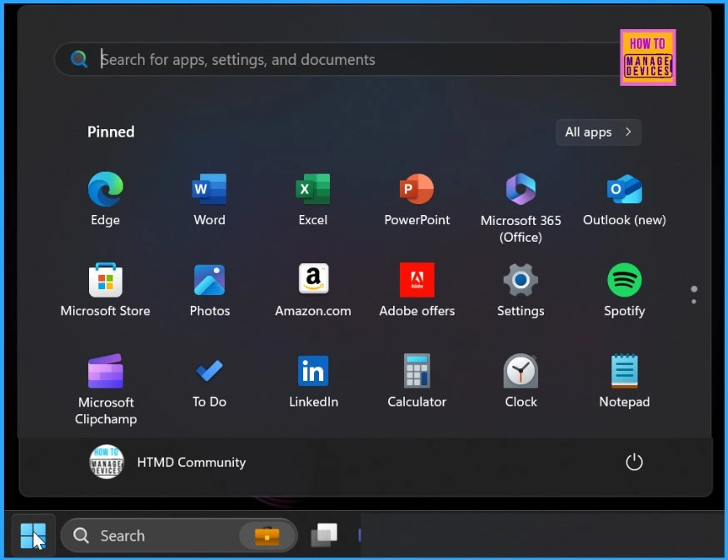Open the LinkedIn pinned app
The height and width of the screenshot is (560, 728).
point(313,381)
